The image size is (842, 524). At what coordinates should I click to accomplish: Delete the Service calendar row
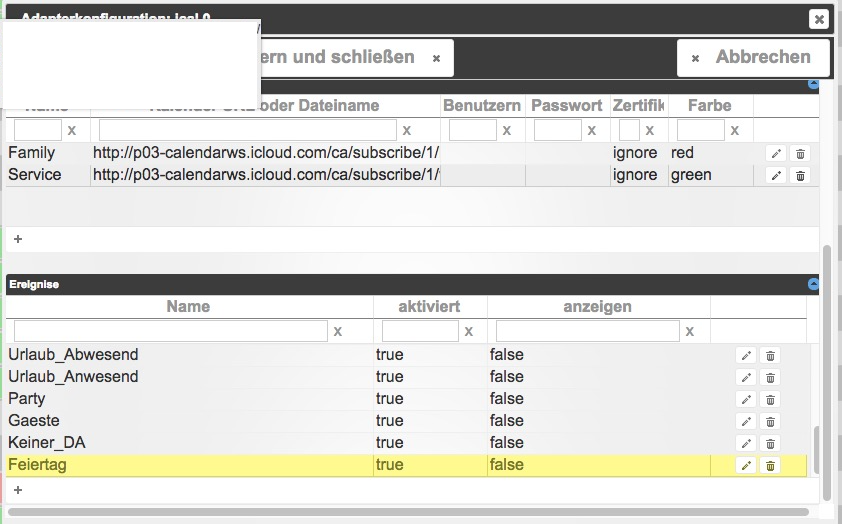800,175
